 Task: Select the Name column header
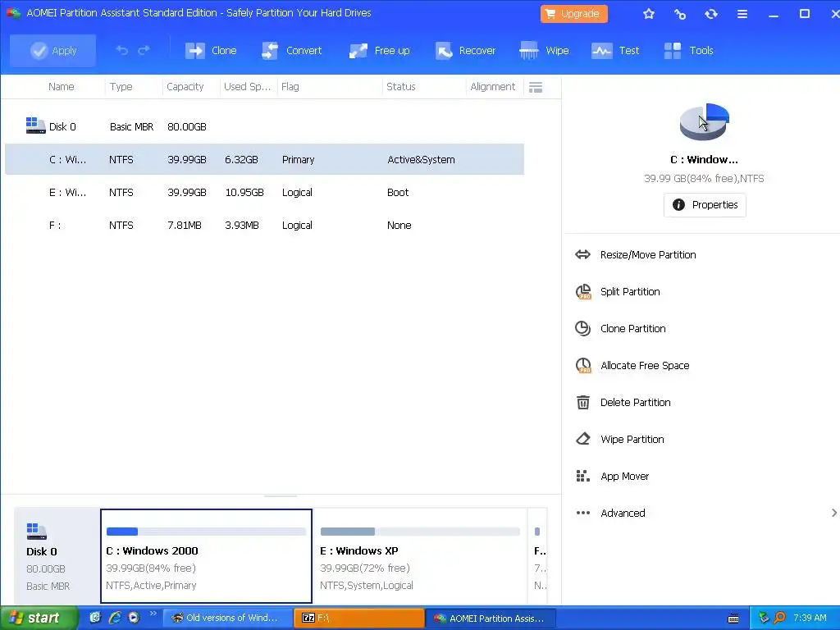point(61,86)
